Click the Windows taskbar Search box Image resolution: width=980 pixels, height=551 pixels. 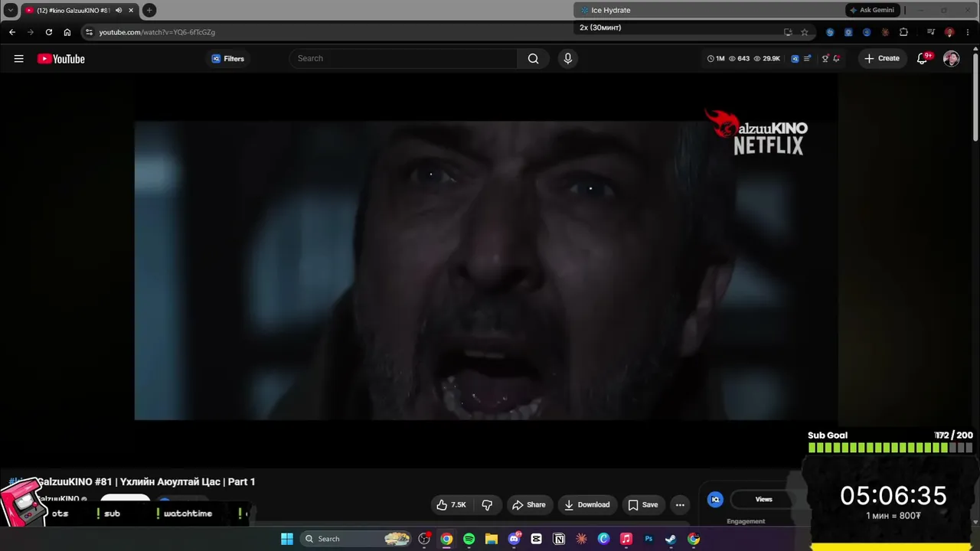(357, 539)
